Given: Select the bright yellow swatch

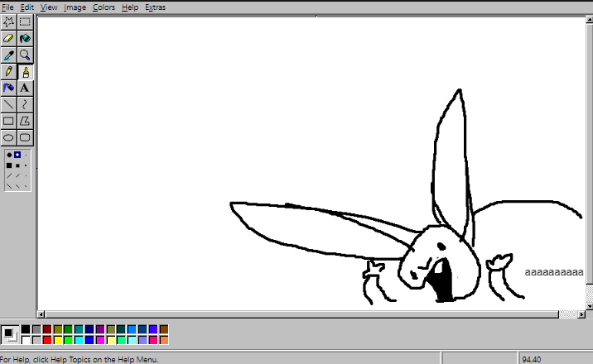Looking at the screenshot, I should [57, 340].
